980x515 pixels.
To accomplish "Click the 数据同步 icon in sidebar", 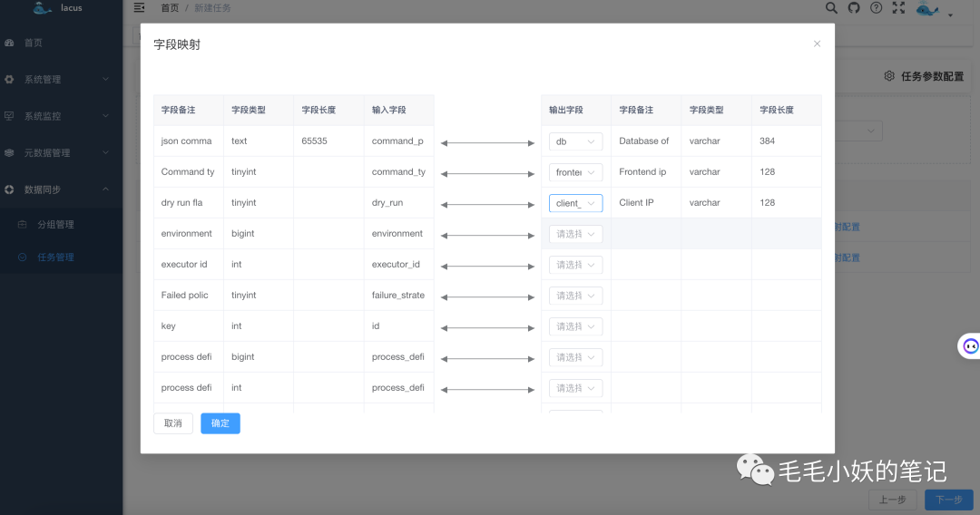I will (x=9, y=189).
